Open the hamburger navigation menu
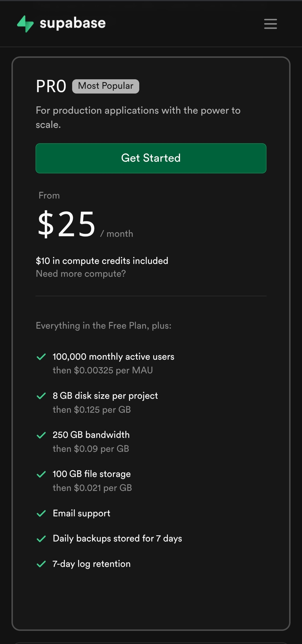 point(270,24)
